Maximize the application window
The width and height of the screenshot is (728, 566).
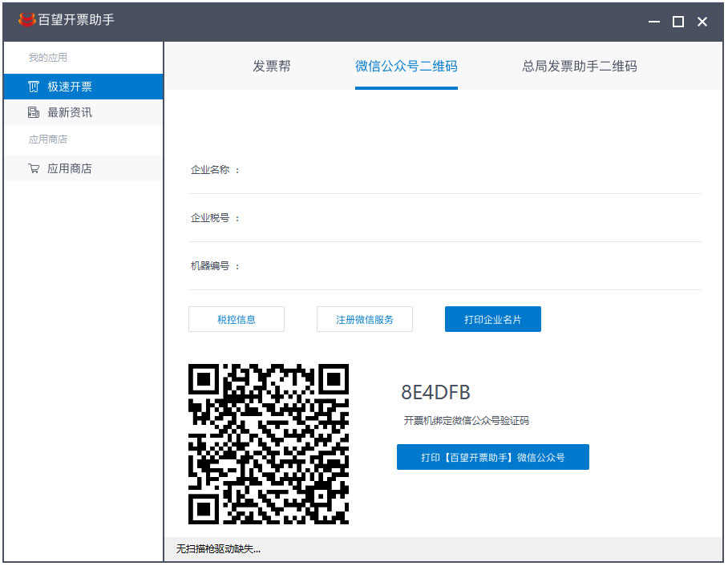point(677,22)
